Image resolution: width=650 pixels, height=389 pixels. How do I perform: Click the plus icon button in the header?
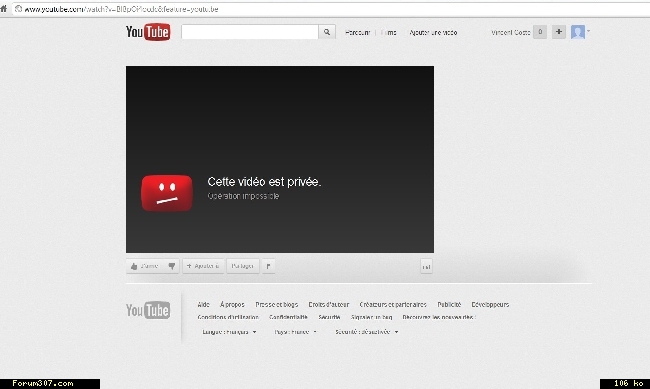coord(559,32)
